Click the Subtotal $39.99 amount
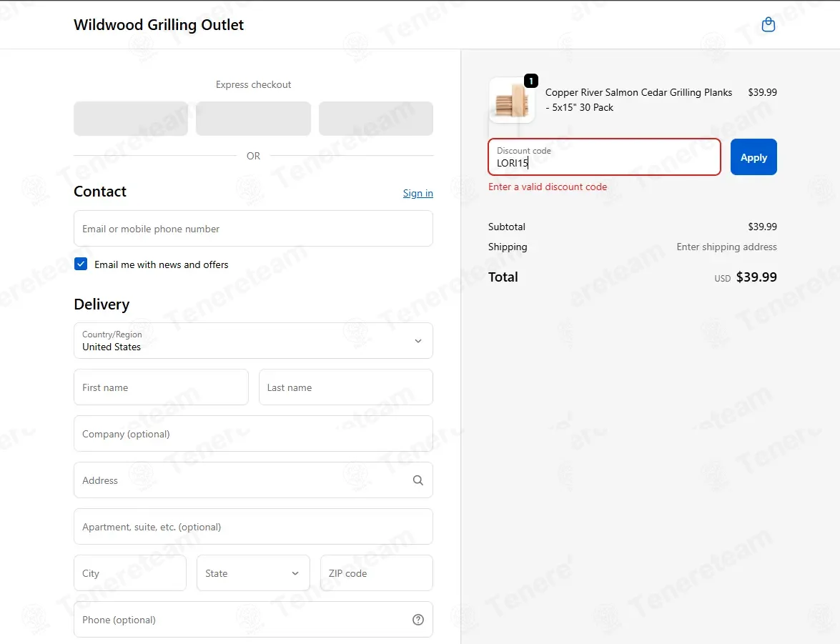The height and width of the screenshot is (644, 840). coord(762,227)
